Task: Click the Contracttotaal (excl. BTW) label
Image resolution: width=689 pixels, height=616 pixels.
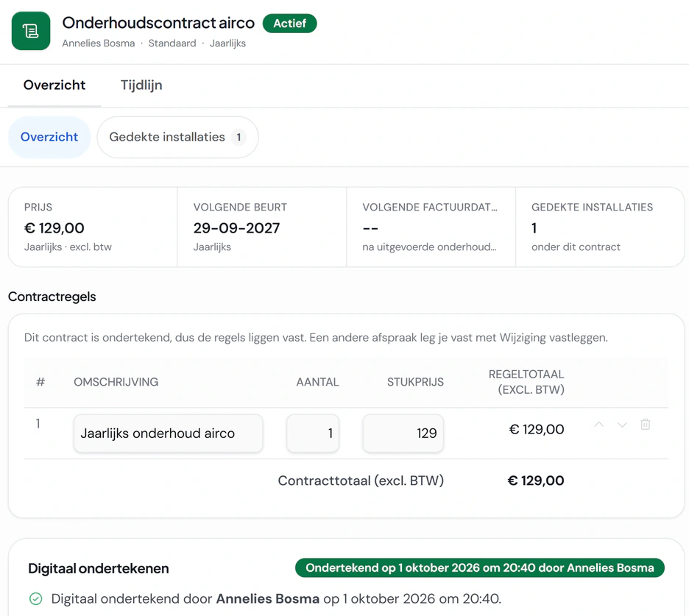Action: click(x=361, y=481)
